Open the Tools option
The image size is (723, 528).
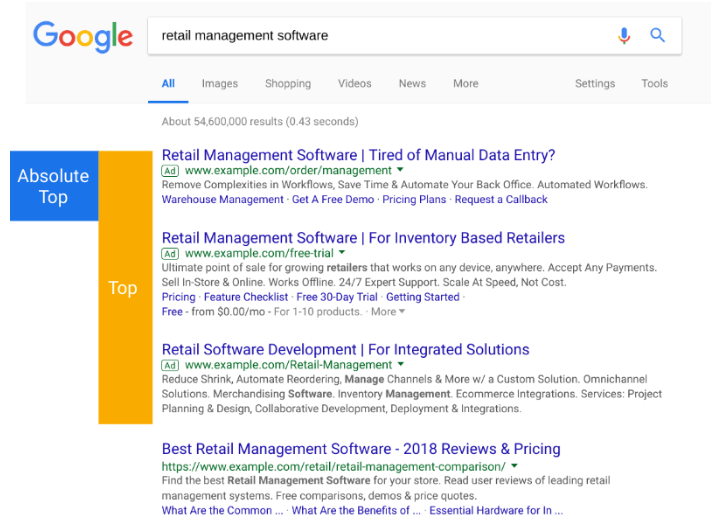coord(655,83)
